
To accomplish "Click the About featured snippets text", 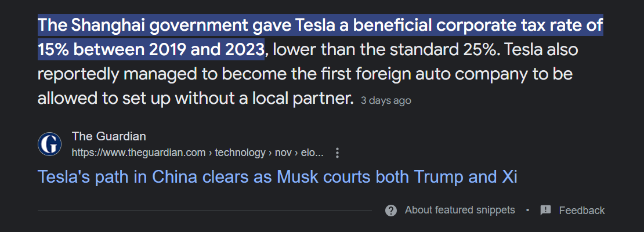I will (x=460, y=210).
